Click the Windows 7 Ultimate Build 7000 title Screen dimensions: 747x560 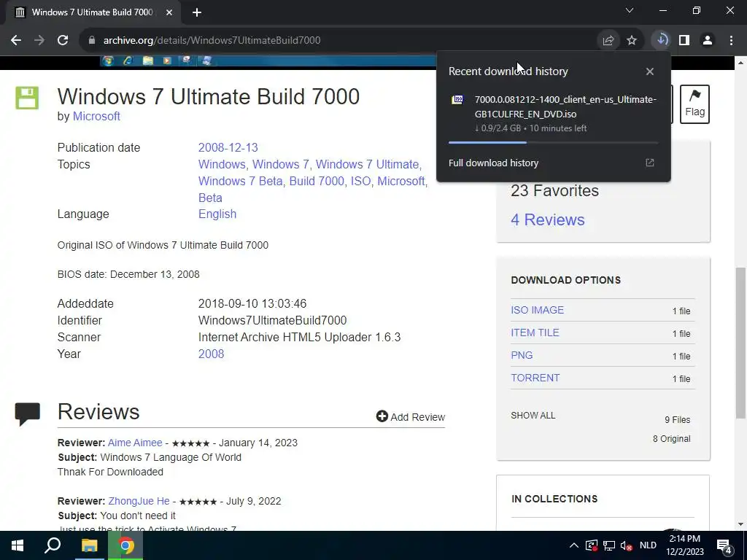tap(208, 97)
